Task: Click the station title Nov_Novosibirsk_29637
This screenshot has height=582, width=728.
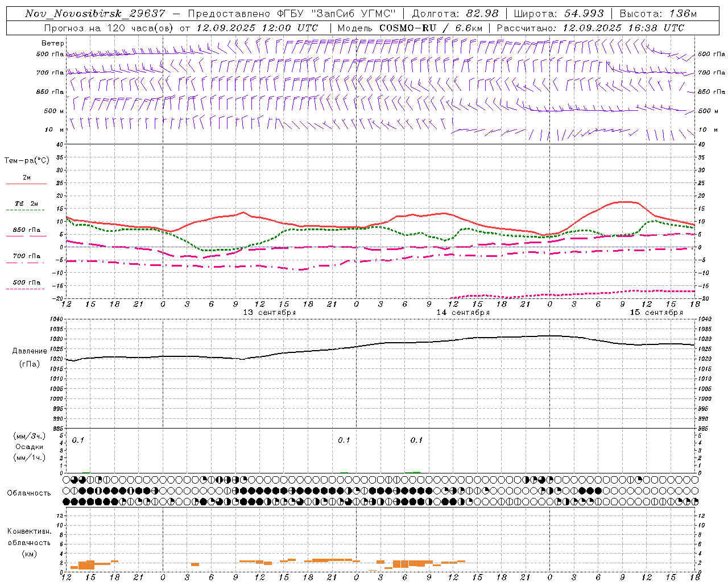Action: pos(95,14)
